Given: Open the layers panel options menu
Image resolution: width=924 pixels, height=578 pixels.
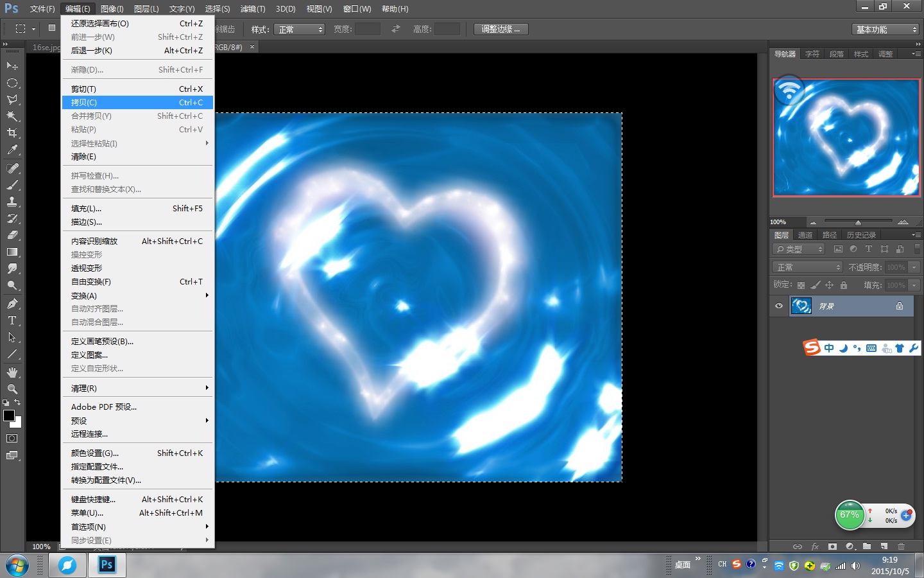Looking at the screenshot, I should [x=916, y=235].
